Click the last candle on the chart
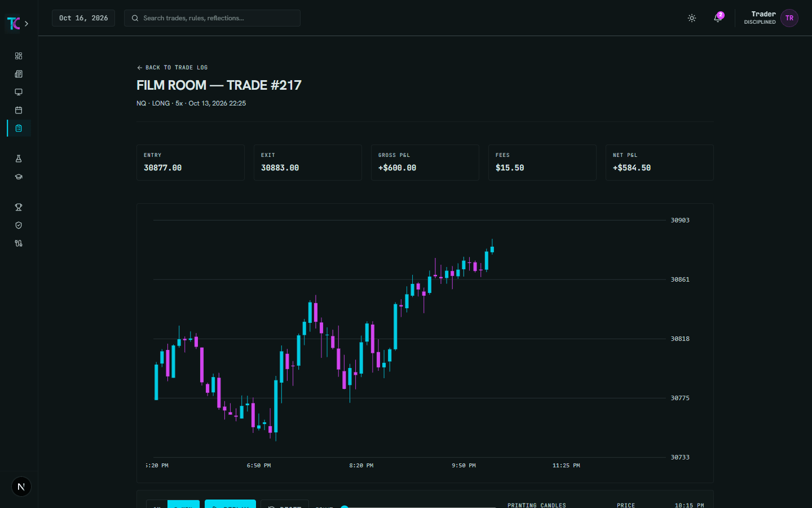This screenshot has height=508, width=812. pos(492,248)
